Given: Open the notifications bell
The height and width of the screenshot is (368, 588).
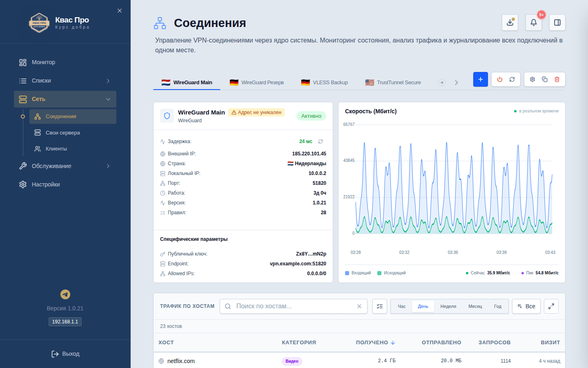Looking at the screenshot, I should pyautogui.click(x=534, y=22).
